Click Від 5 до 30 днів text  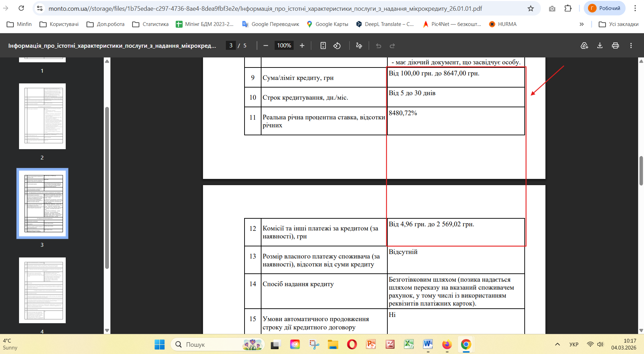tap(412, 93)
